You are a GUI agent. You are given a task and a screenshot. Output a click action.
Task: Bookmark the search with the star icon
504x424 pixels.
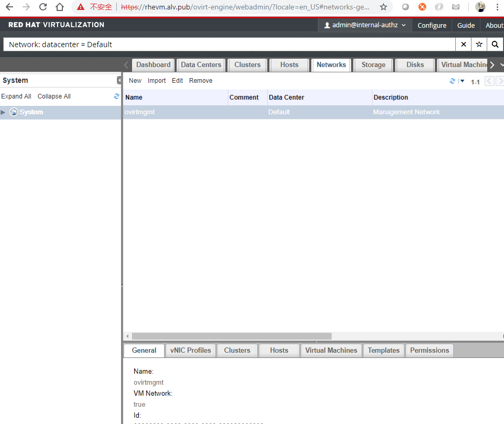(x=479, y=45)
